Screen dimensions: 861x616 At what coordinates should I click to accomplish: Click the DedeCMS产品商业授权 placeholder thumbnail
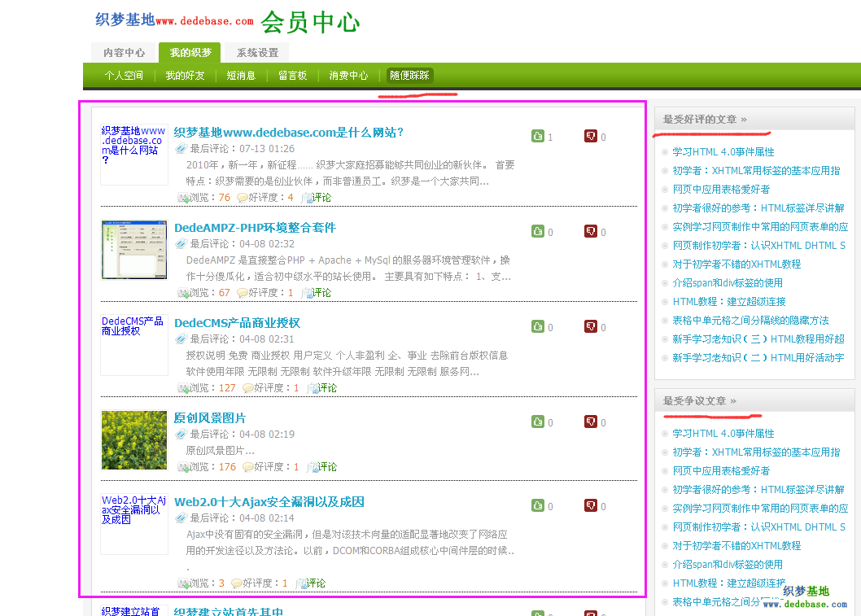[134, 345]
